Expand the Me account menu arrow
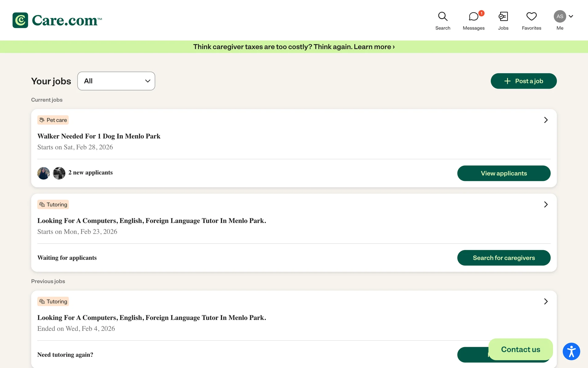 coord(571,17)
